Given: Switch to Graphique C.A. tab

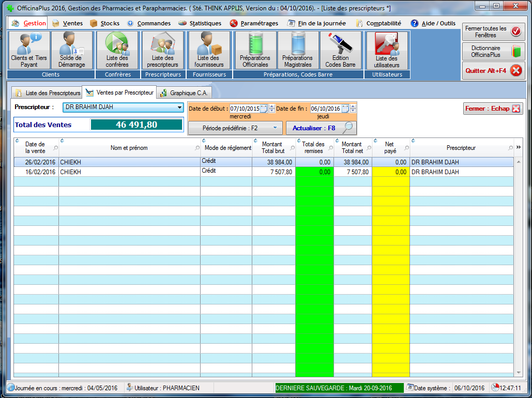Looking at the screenshot, I should (x=184, y=93).
